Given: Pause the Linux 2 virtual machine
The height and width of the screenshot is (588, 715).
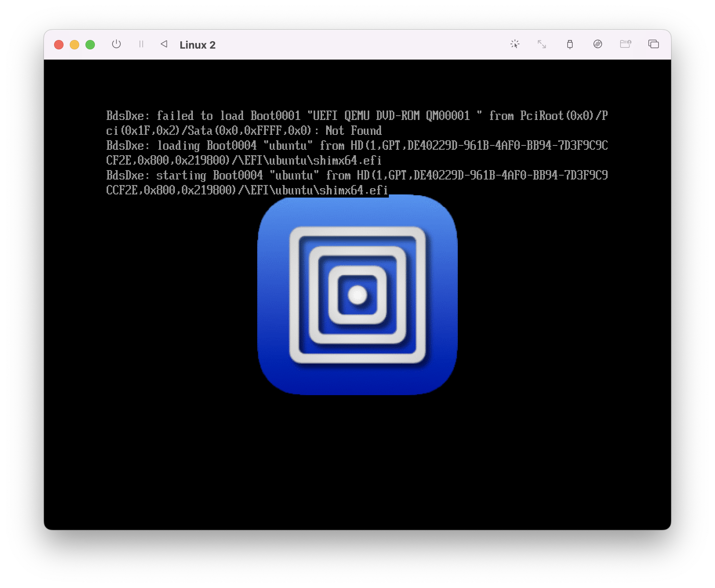Looking at the screenshot, I should 141,44.
